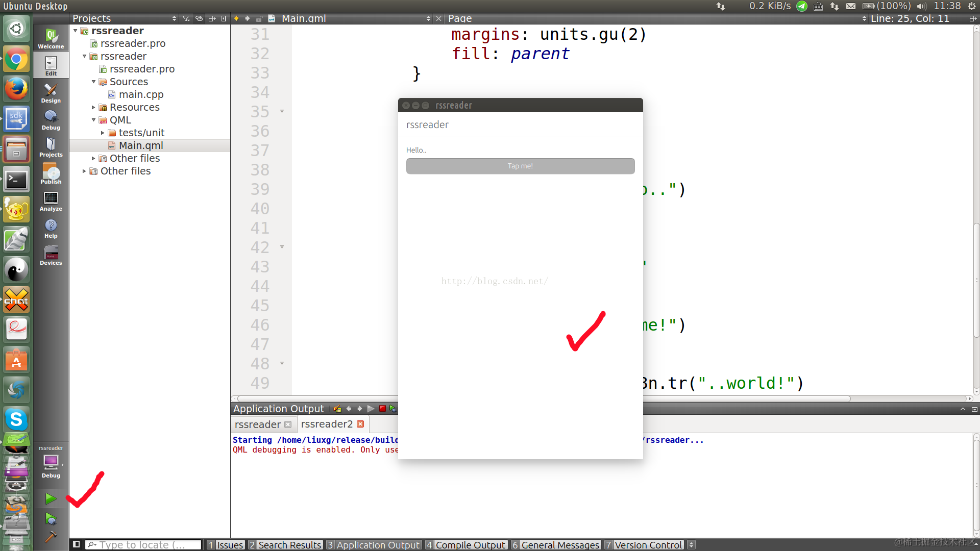Screen dimensions: 980x551
Task: Open the Design mode
Action: pos(51,93)
